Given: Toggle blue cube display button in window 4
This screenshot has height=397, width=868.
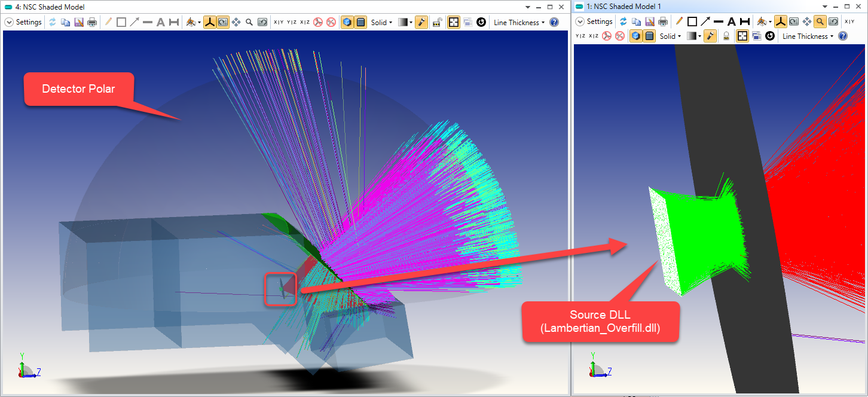Looking at the screenshot, I should coord(347,22).
